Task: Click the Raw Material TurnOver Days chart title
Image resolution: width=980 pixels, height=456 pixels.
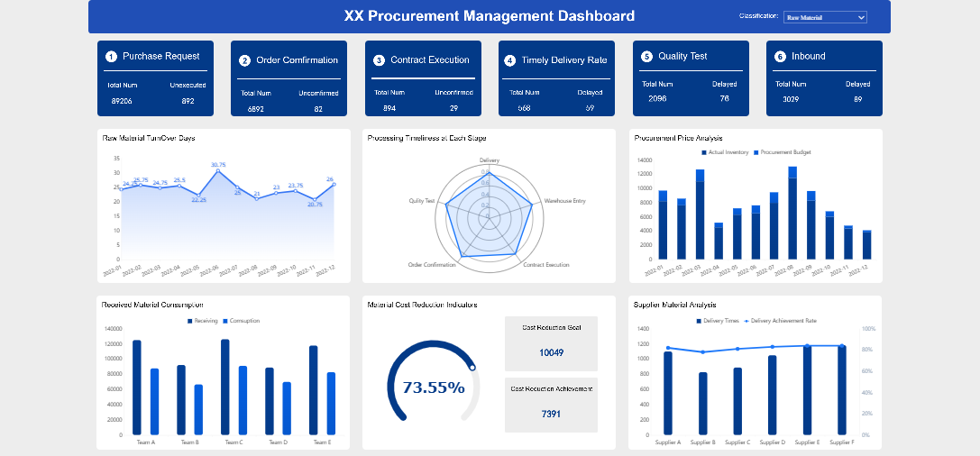Action: click(x=149, y=138)
